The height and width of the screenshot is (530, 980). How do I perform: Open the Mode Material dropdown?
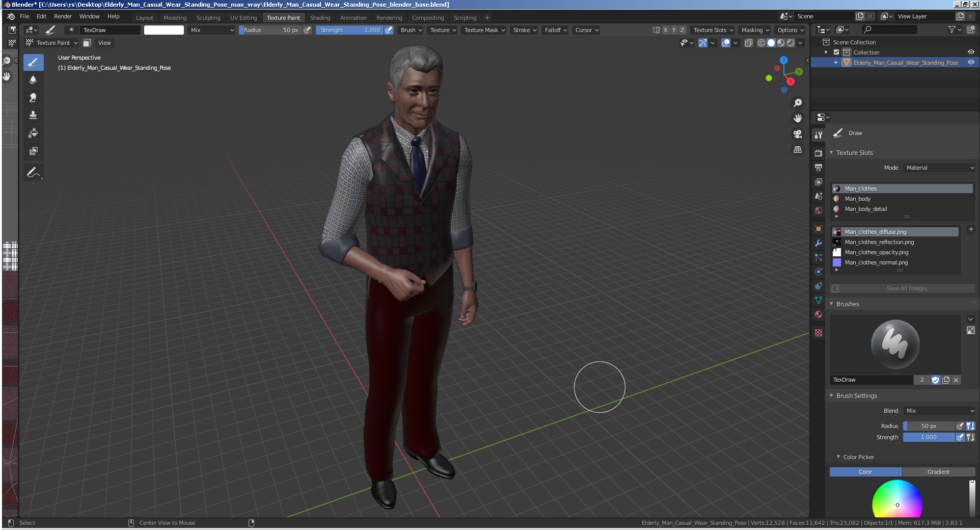pos(940,168)
